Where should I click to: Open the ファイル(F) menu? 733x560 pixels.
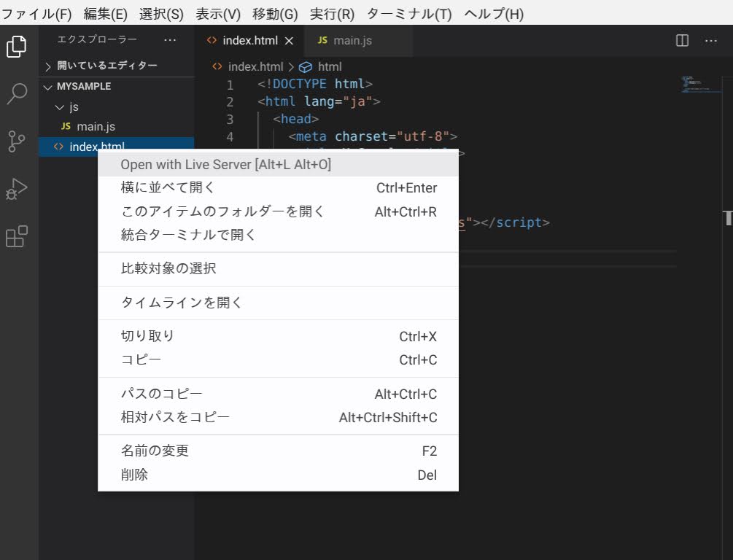pos(36,14)
